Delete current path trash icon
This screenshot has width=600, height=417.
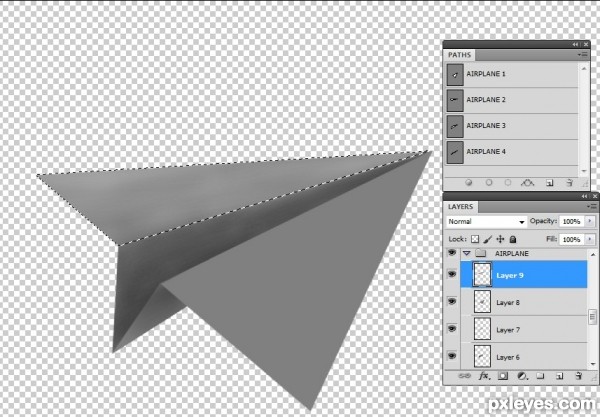(569, 183)
